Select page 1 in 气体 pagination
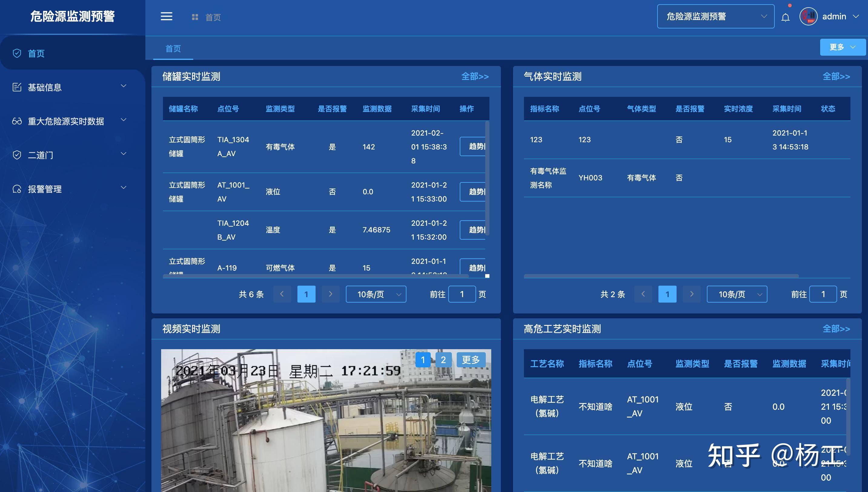 click(668, 294)
